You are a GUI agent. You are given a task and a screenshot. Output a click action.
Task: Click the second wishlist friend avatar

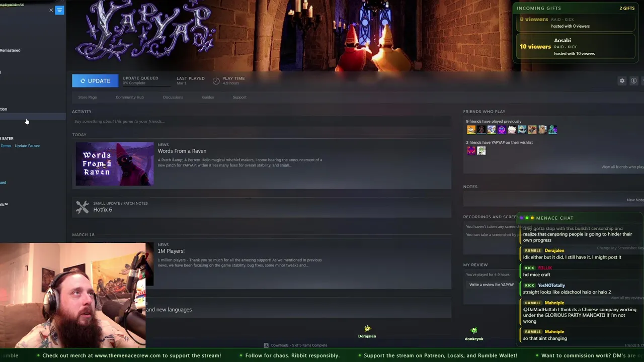tap(481, 150)
